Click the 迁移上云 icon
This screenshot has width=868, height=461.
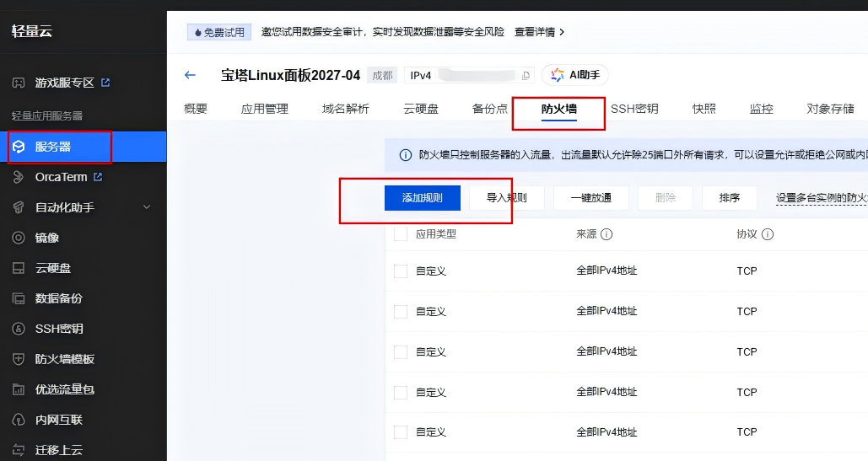pos(19,450)
